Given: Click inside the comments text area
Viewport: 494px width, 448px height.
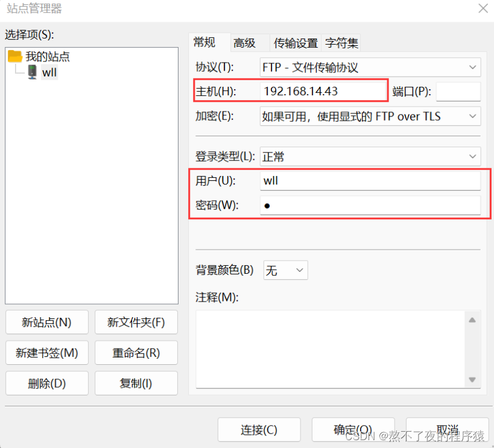Looking at the screenshot, I should 330,349.
